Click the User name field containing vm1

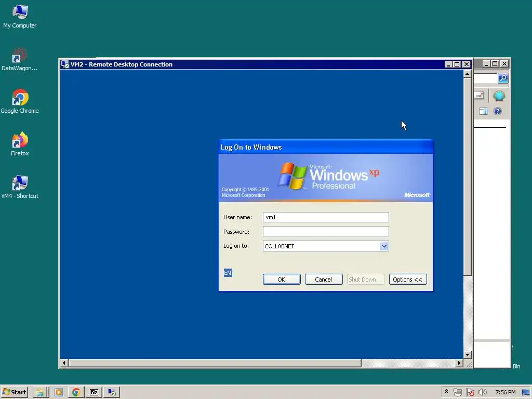(x=326, y=217)
